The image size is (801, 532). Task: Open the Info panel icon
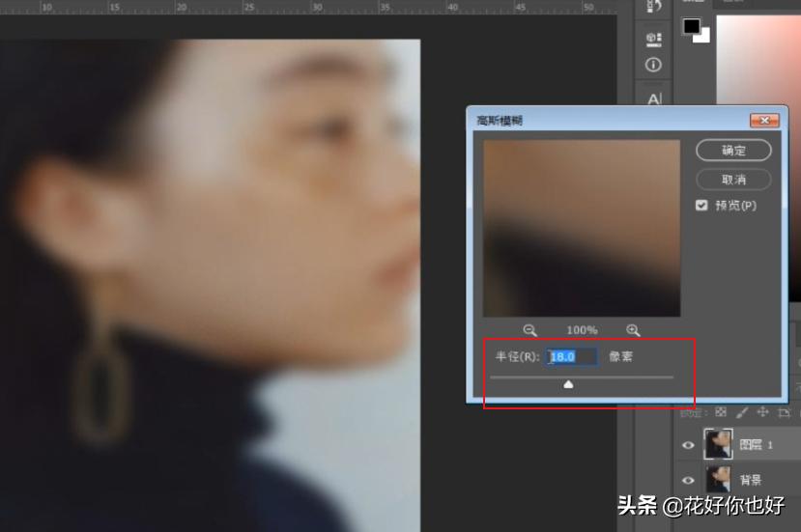pos(653,65)
